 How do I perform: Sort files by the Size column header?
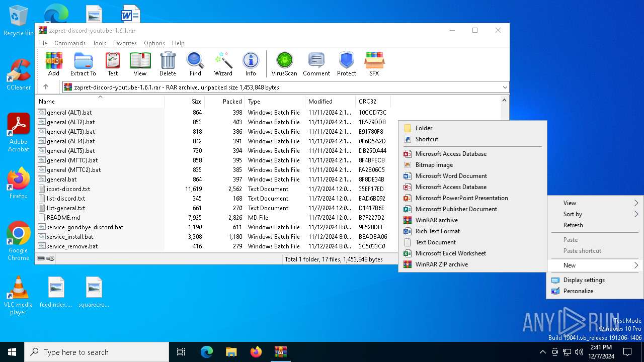[184, 101]
